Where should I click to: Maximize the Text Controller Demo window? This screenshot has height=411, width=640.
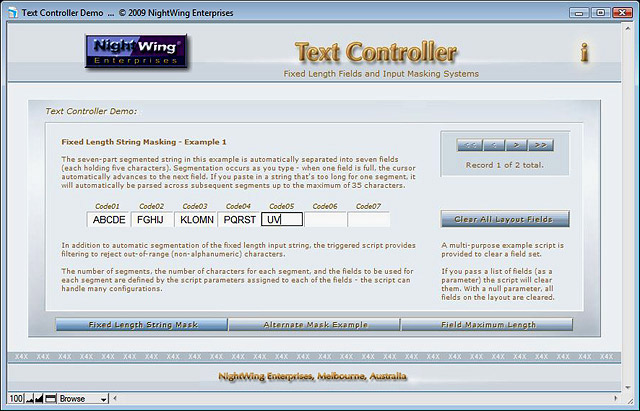click(x=601, y=13)
